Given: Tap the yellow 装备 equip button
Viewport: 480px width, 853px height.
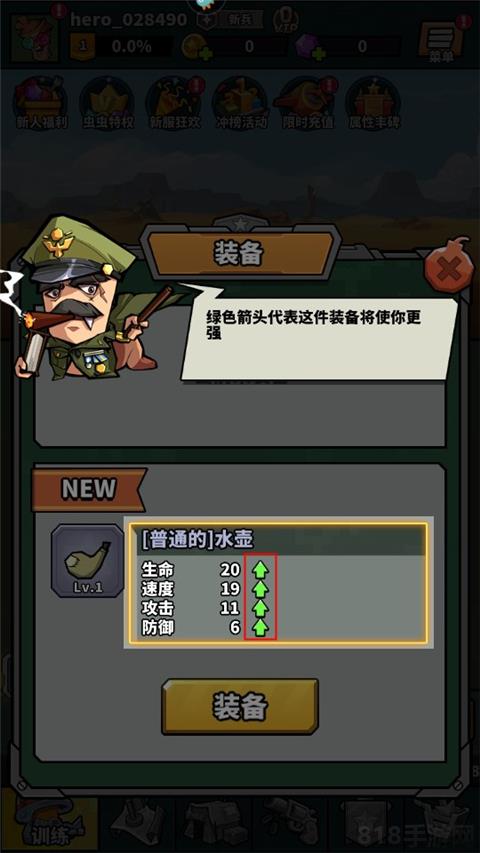Looking at the screenshot, I should [x=240, y=706].
